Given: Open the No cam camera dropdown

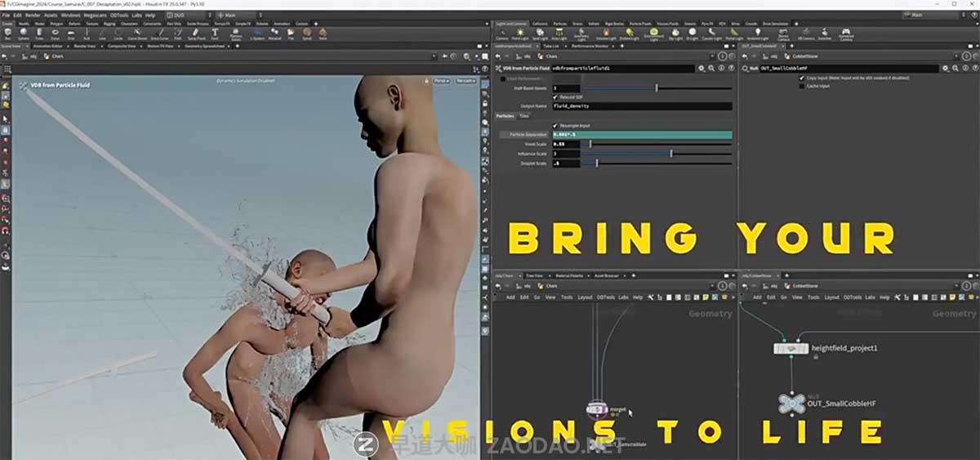Looking at the screenshot, I should [x=465, y=81].
